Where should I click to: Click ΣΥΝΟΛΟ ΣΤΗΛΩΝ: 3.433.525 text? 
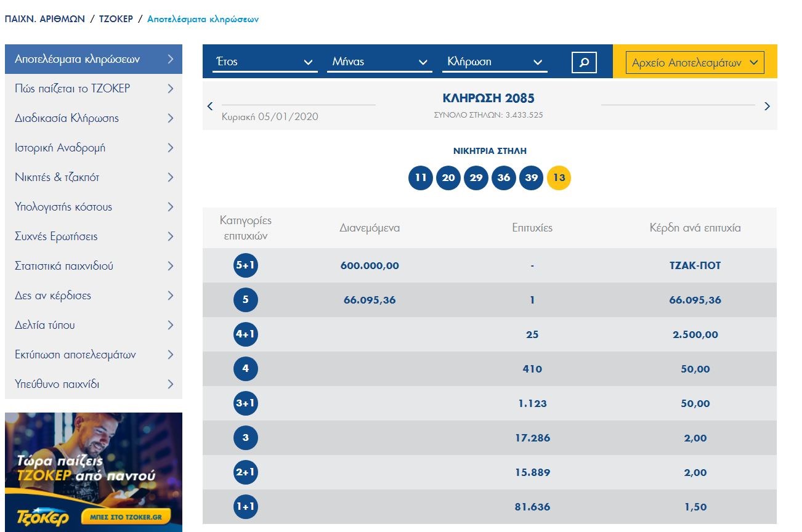(x=488, y=115)
